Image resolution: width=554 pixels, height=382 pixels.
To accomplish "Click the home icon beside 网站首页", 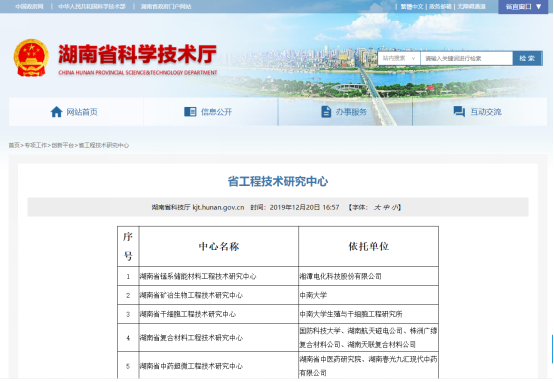I will 57,112.
